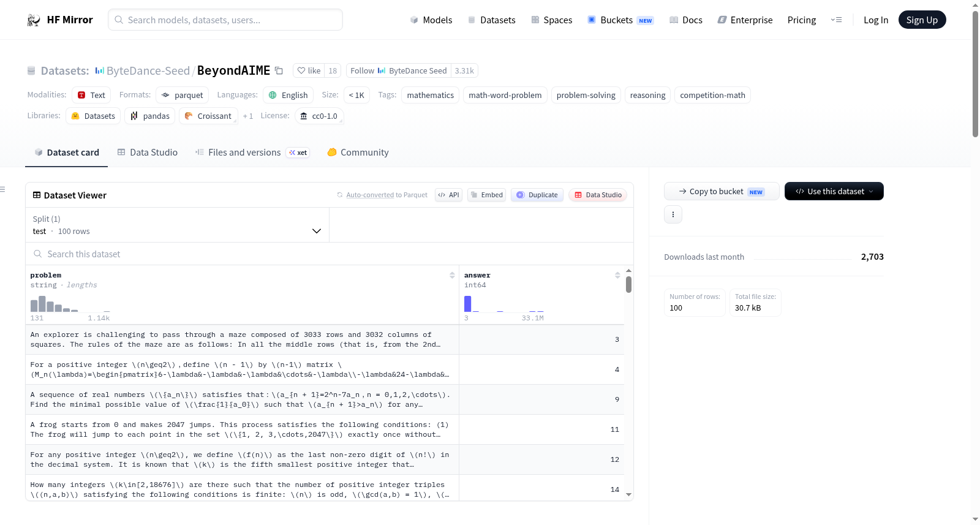Click the like count 18
980x525 pixels.
point(333,70)
